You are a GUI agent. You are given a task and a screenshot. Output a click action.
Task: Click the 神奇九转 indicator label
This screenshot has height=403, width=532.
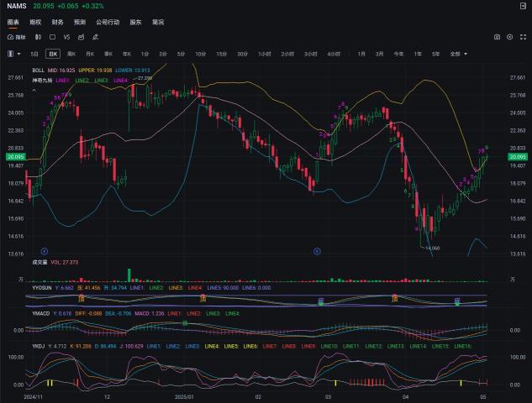pos(42,81)
